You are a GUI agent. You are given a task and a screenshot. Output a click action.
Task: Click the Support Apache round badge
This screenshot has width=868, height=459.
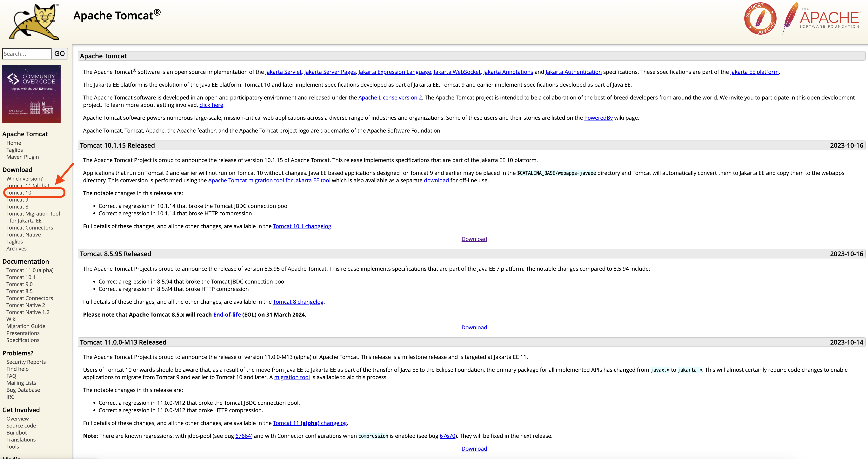[x=760, y=18]
